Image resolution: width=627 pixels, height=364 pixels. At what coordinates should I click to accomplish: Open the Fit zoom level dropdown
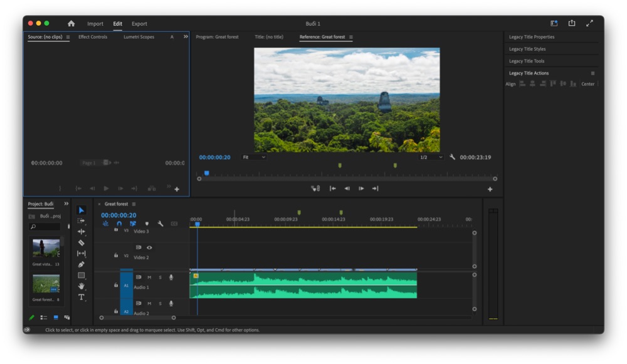click(254, 157)
